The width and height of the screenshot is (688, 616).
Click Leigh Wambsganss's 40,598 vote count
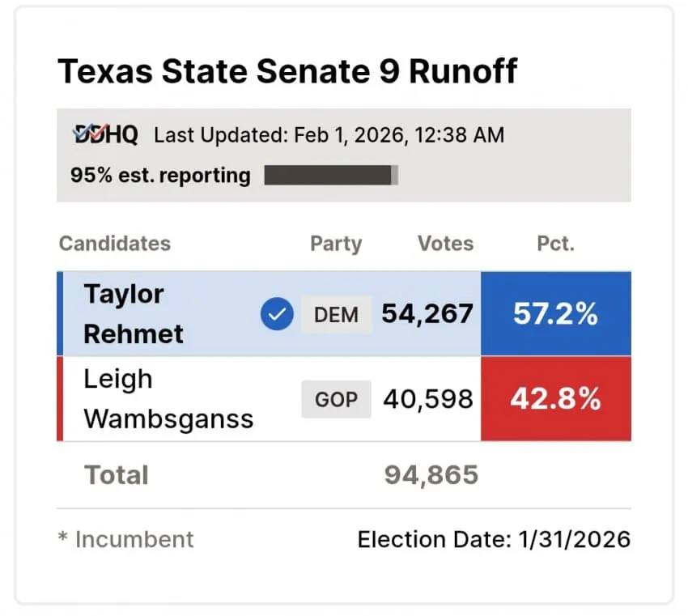click(427, 399)
